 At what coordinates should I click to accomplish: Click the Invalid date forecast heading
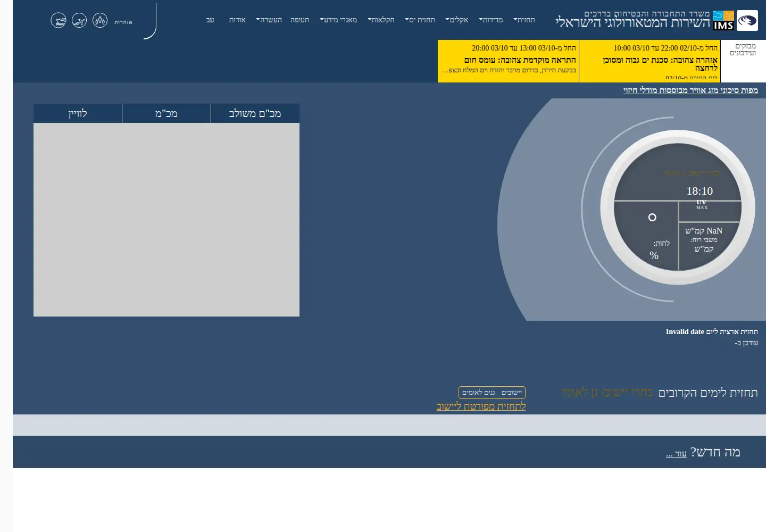(x=712, y=331)
